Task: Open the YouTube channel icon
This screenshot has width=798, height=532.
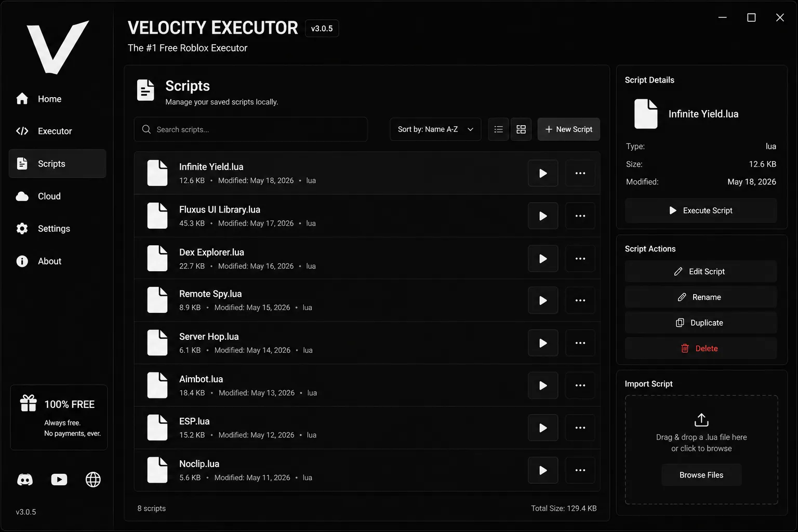Action: click(x=59, y=480)
